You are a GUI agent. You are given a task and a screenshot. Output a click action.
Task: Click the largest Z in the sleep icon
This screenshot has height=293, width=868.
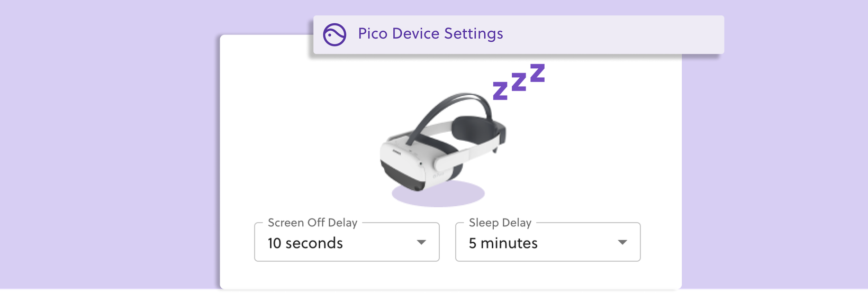(537, 73)
